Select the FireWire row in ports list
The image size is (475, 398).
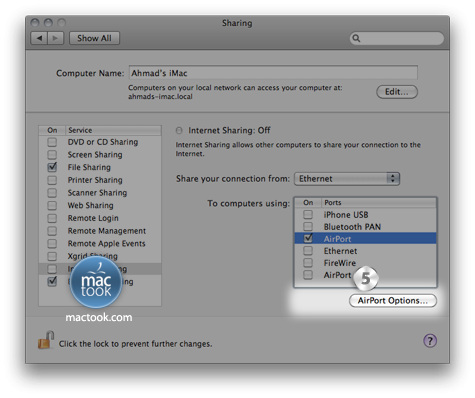365,263
